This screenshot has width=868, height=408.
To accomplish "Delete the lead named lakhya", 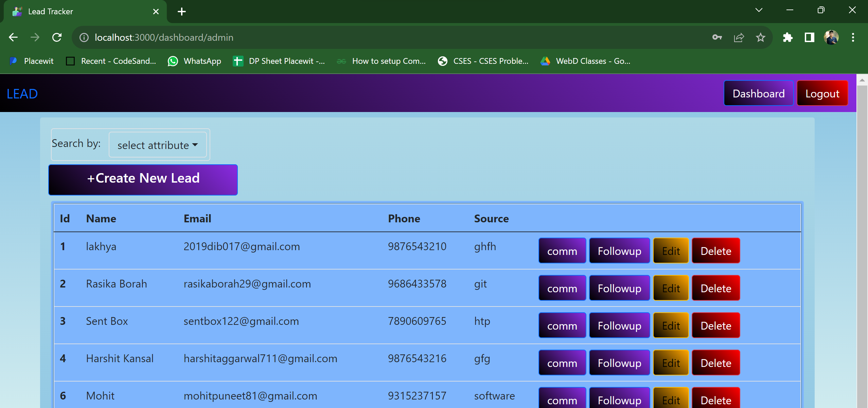I will click(716, 251).
